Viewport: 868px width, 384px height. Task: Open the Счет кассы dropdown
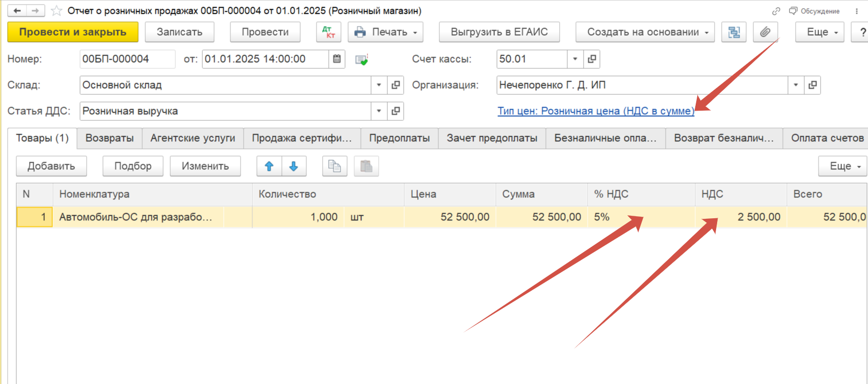point(575,59)
